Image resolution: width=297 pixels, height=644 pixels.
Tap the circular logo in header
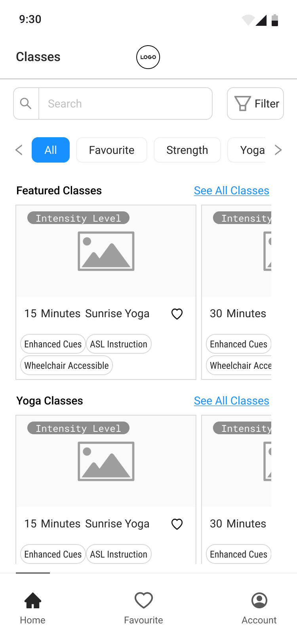click(148, 57)
